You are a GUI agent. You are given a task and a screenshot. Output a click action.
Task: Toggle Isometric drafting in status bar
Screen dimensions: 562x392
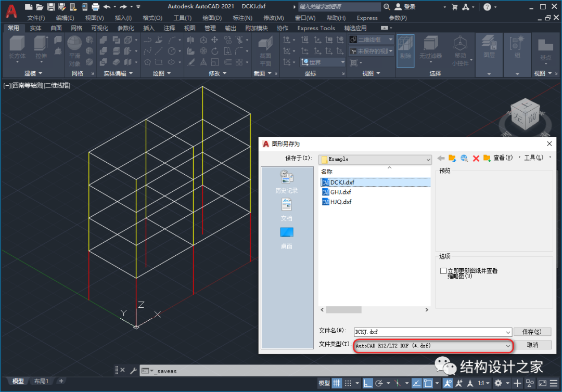pos(398,383)
